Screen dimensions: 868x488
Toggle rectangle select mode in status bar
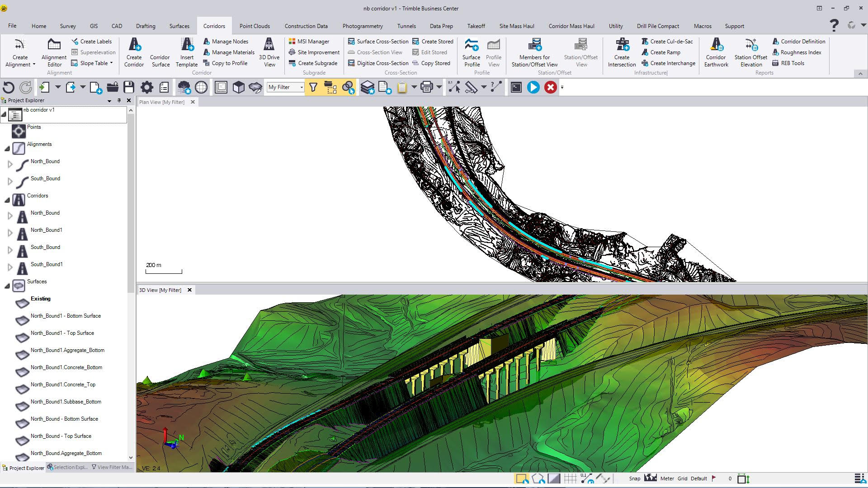click(522, 479)
